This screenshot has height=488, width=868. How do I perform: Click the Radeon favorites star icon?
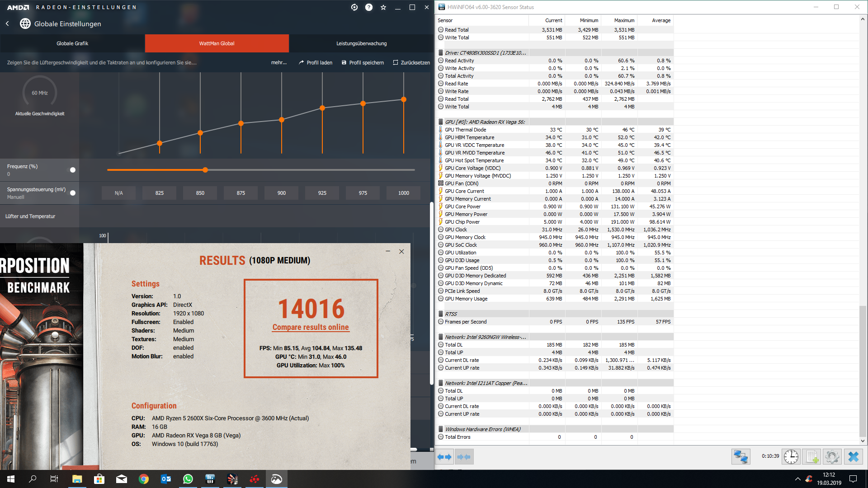[383, 7]
